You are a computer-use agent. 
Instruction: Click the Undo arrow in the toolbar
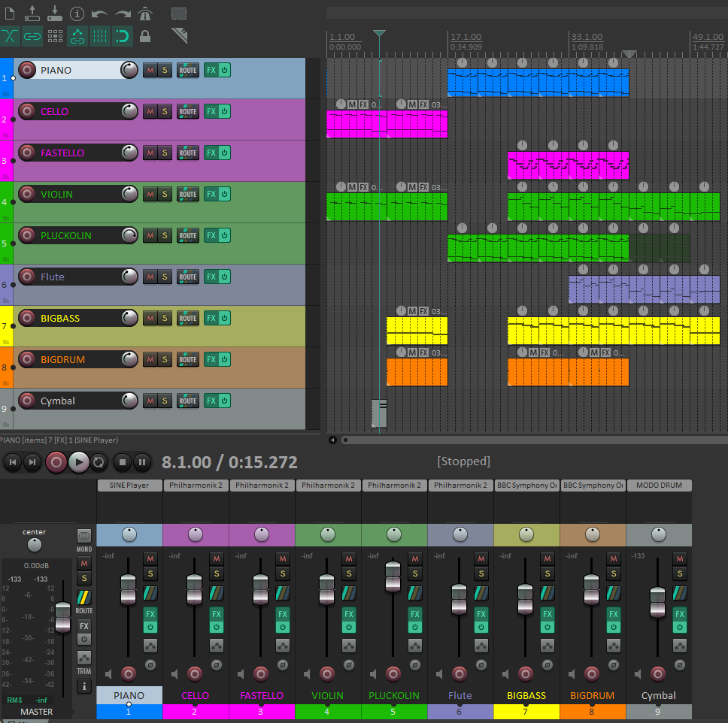(99, 14)
